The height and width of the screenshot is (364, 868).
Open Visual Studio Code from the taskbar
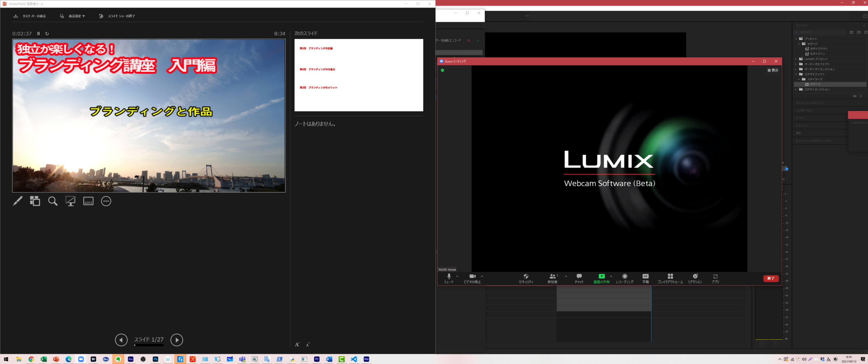[x=354, y=359]
